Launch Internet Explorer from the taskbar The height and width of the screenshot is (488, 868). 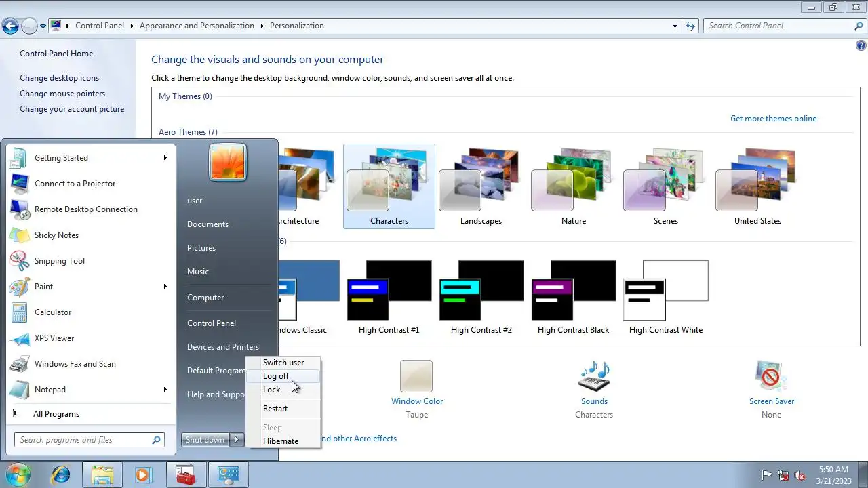pyautogui.click(x=61, y=474)
